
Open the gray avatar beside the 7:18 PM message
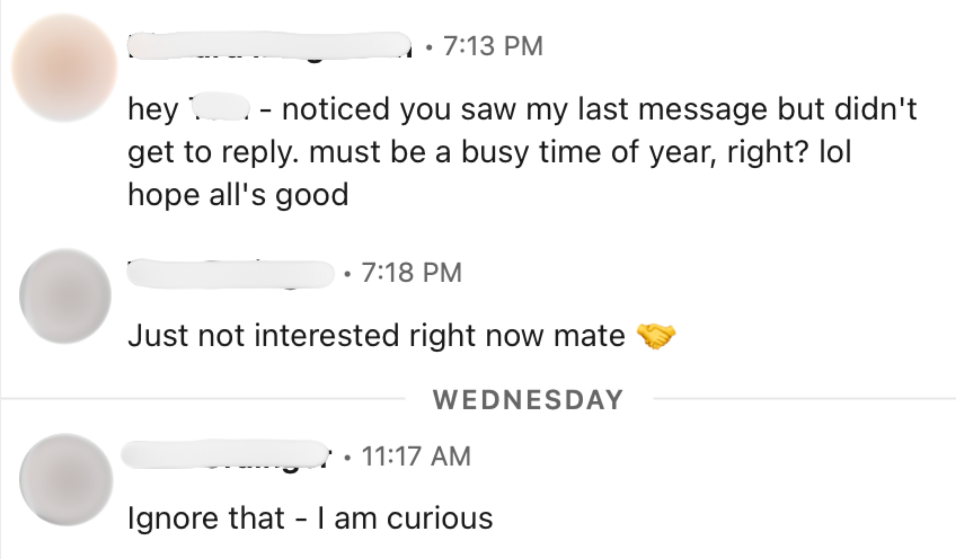click(65, 296)
